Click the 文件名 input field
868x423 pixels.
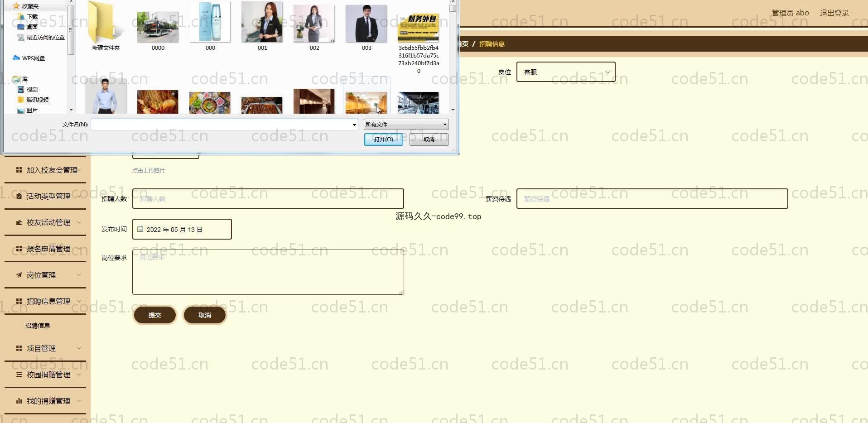(221, 124)
